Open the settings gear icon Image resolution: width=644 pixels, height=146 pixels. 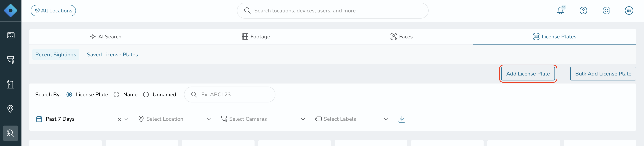(x=606, y=11)
